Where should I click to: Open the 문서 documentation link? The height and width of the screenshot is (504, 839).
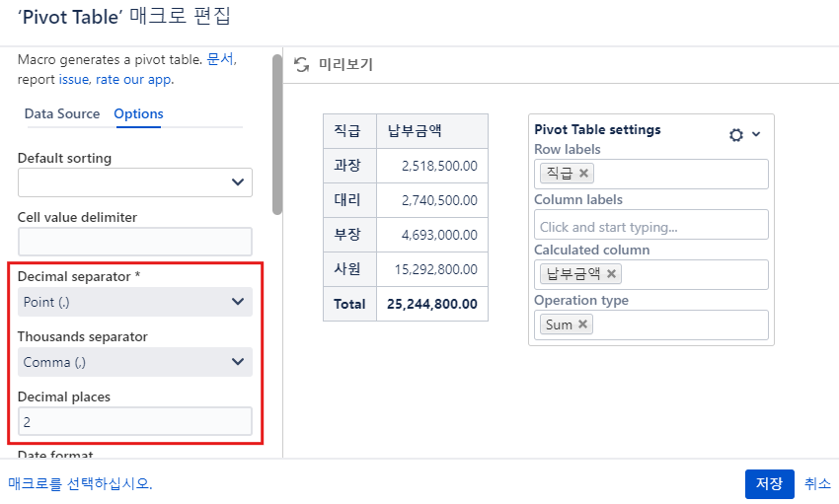click(220, 59)
